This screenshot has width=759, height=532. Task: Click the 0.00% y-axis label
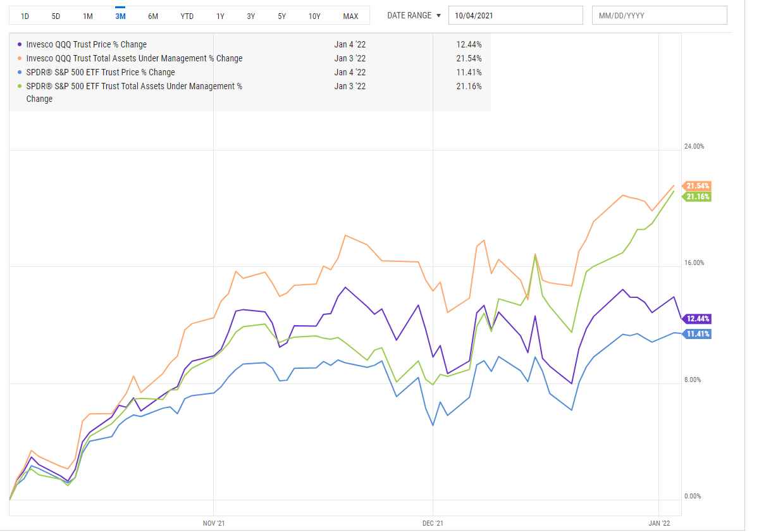coord(693,497)
